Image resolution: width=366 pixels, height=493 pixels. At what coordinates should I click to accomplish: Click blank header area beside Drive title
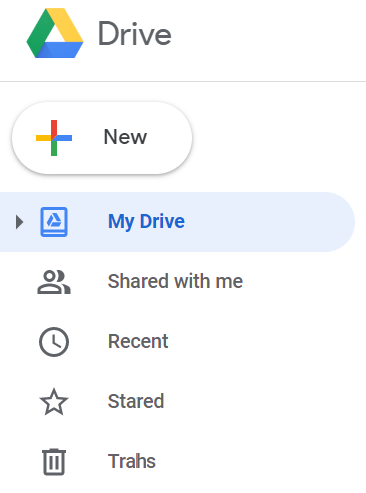click(x=267, y=33)
